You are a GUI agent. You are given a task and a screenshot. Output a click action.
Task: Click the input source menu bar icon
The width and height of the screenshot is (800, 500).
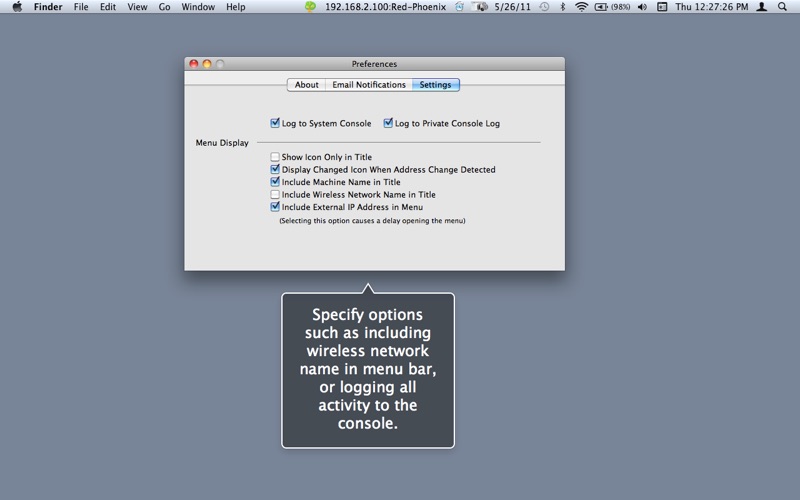[x=662, y=7]
